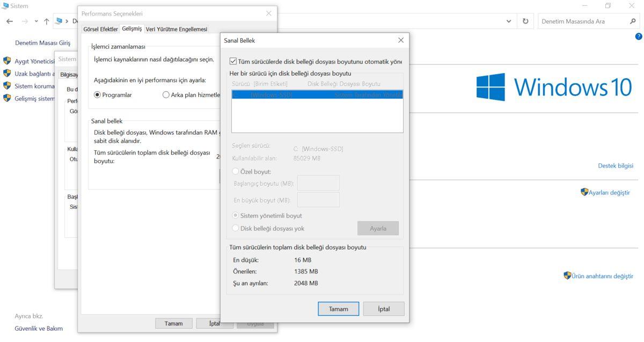
Task: Click the back navigation arrow
Action: 9,21
